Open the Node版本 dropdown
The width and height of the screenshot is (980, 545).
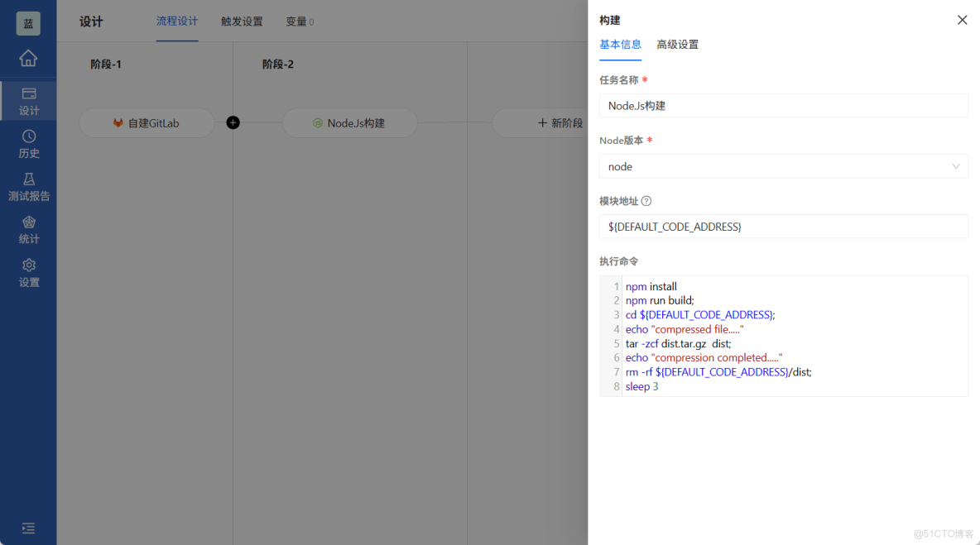(783, 166)
